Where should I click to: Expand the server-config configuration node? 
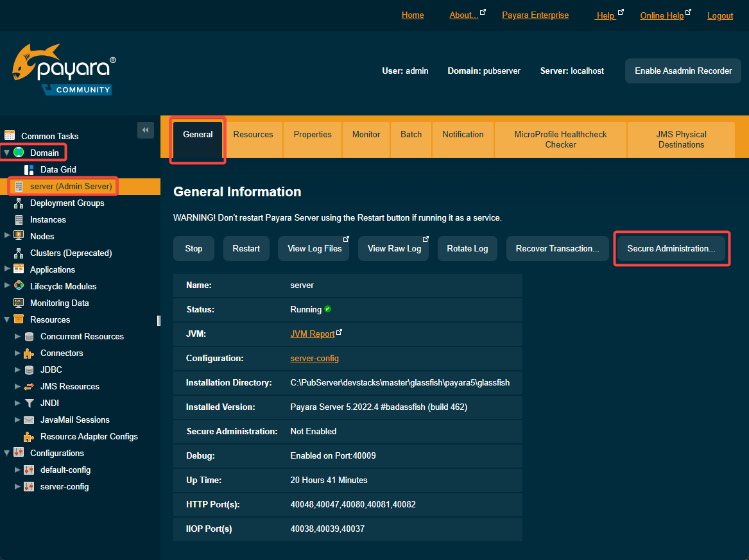17,486
